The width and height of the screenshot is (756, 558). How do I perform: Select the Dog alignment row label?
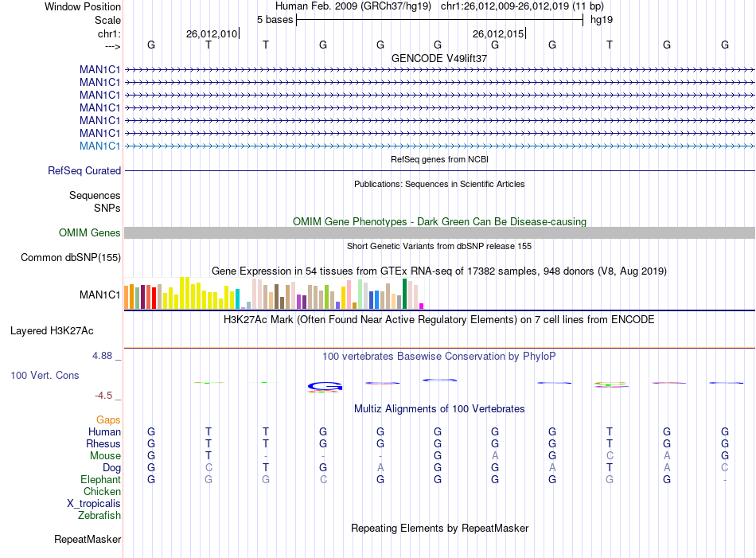point(111,468)
